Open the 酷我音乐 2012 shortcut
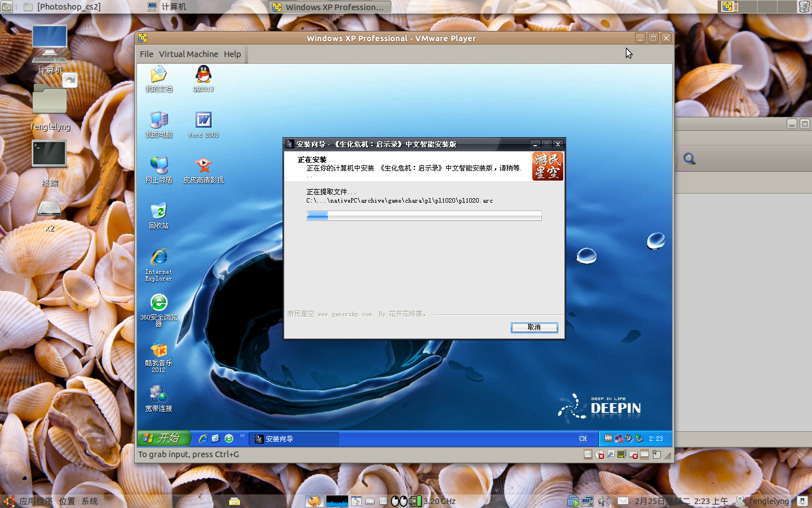The image size is (812, 508). click(159, 357)
